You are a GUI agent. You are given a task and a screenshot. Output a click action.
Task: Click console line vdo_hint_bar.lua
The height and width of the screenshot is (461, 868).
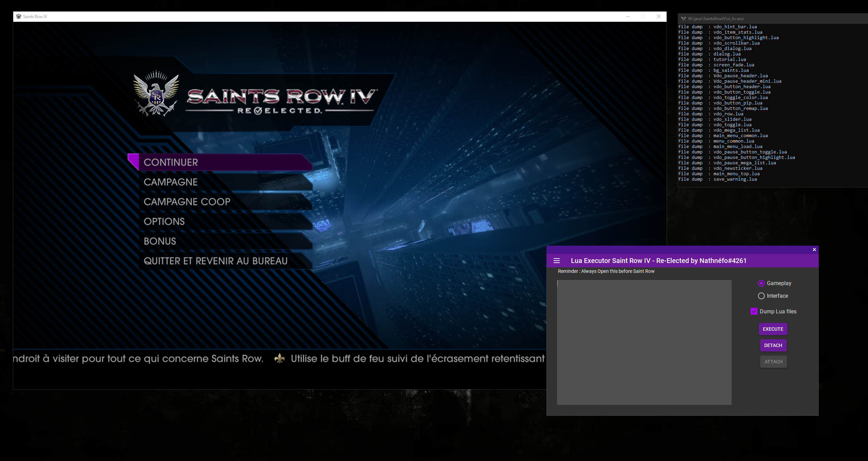[718, 27]
